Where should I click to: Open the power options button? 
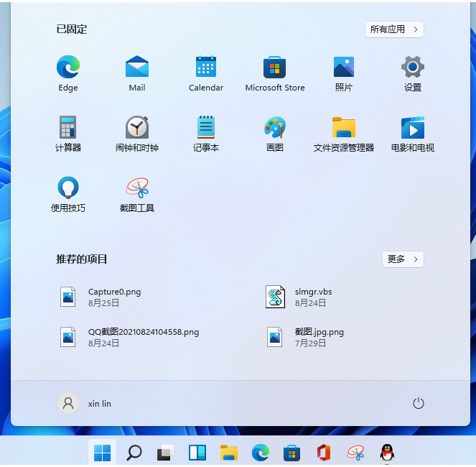pos(418,404)
